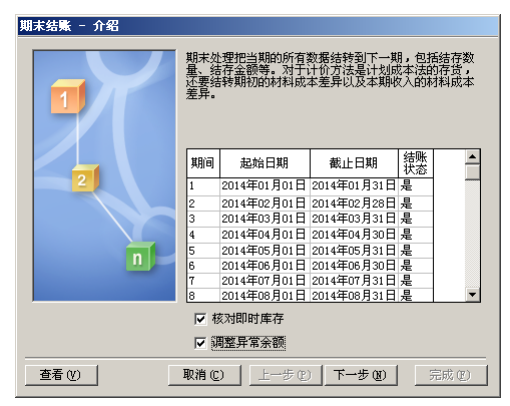Go to next step with 下一步(N)
Image resolution: width=510 pixels, height=406 pixels.
point(361,375)
